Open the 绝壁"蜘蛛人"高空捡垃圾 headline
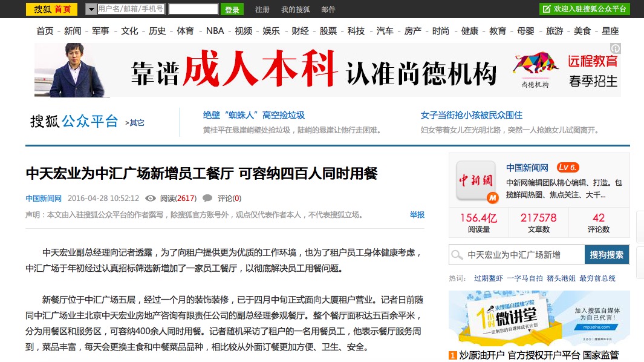 (254, 115)
